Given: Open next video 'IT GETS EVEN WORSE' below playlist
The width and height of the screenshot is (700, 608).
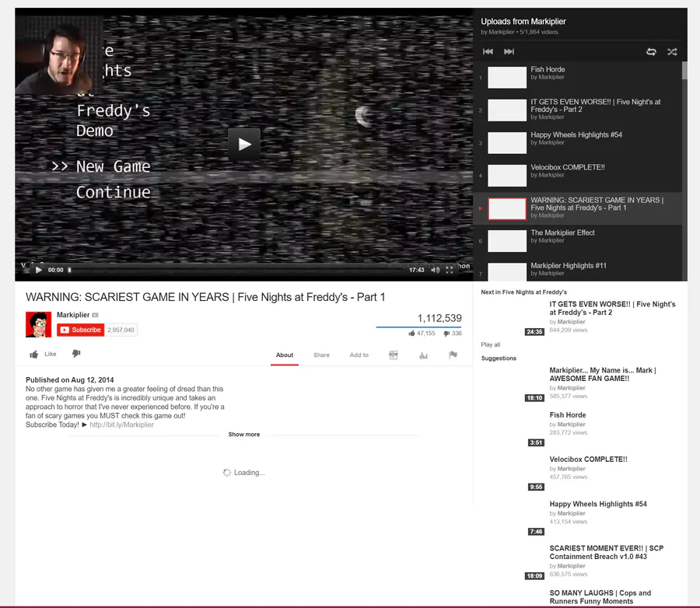Looking at the screenshot, I should [x=612, y=308].
